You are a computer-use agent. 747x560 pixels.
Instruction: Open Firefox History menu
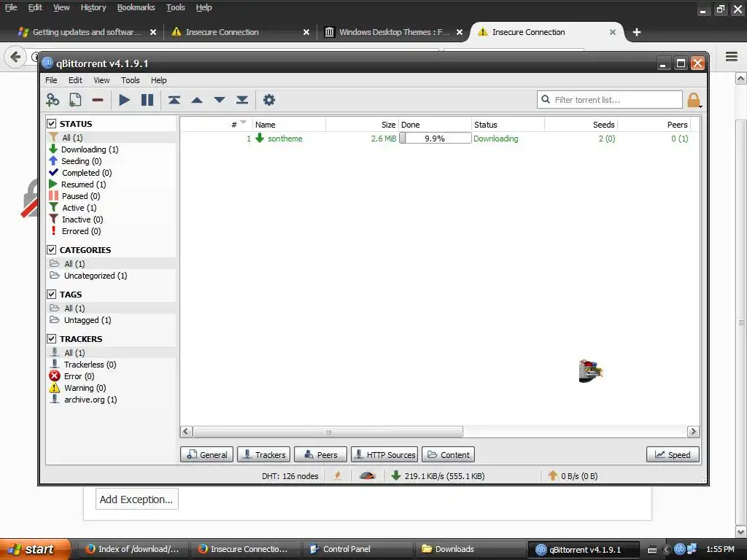point(93,7)
